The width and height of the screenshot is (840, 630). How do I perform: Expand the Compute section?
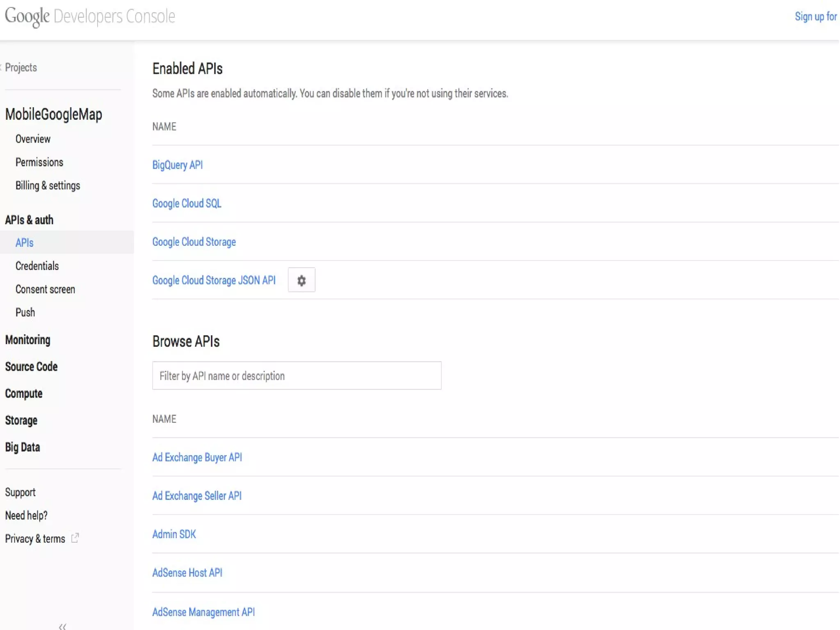[23, 394]
